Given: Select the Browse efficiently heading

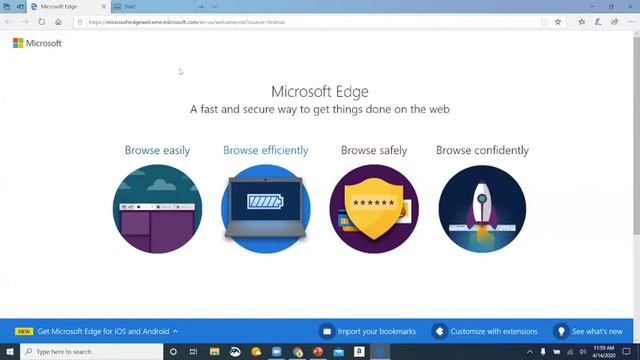Looking at the screenshot, I should [266, 150].
